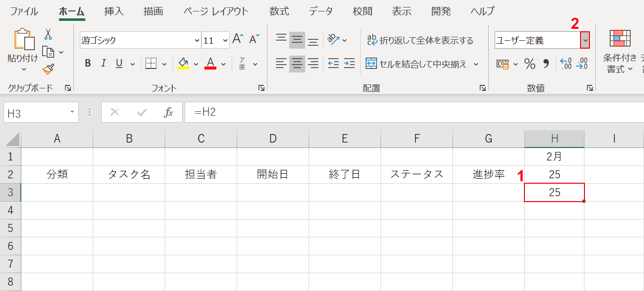Open number format dropdown arrow
This screenshot has height=291, width=644.
585,40
